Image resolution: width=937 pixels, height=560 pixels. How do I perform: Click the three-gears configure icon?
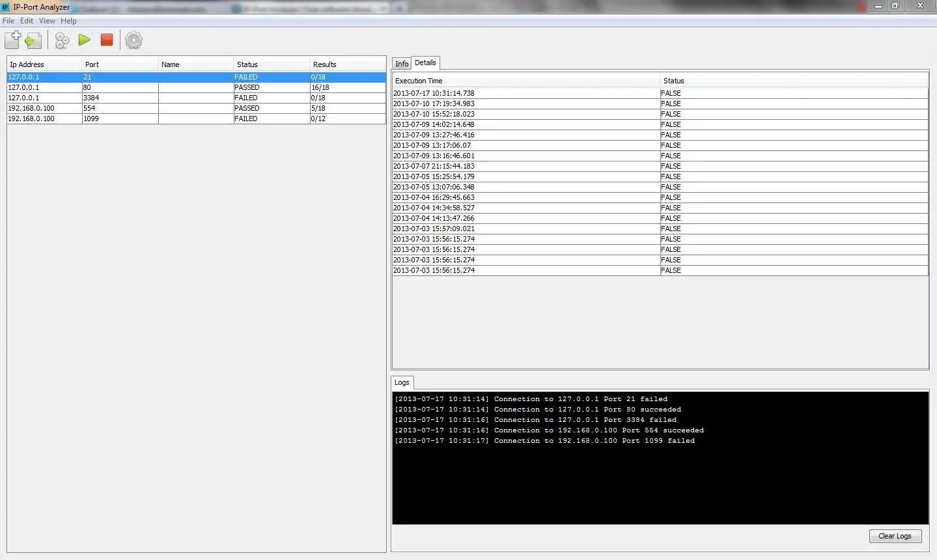(x=62, y=40)
